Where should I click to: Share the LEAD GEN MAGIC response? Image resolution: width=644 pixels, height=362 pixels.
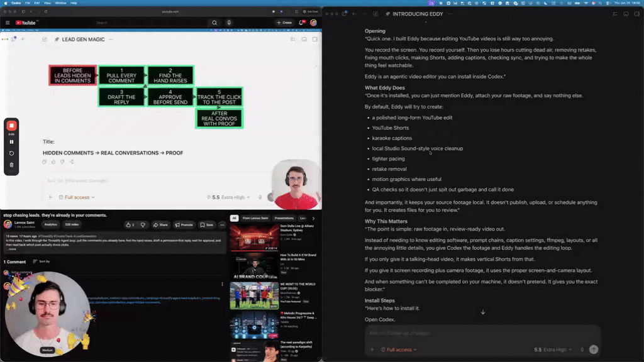[x=72, y=162]
